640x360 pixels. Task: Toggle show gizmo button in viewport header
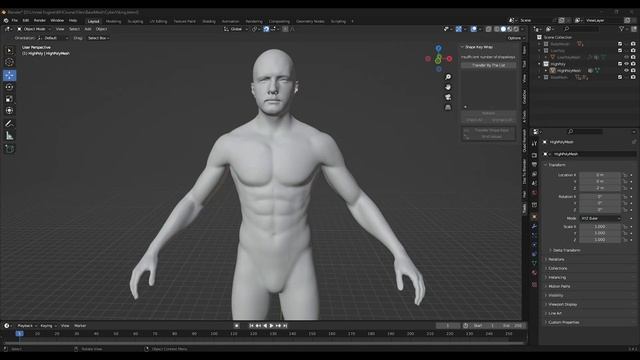click(459, 29)
